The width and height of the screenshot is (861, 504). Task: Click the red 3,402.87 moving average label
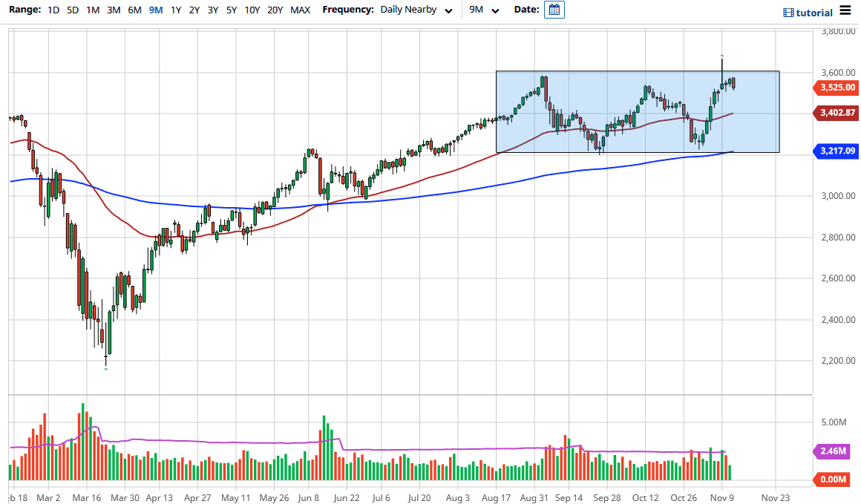(835, 113)
